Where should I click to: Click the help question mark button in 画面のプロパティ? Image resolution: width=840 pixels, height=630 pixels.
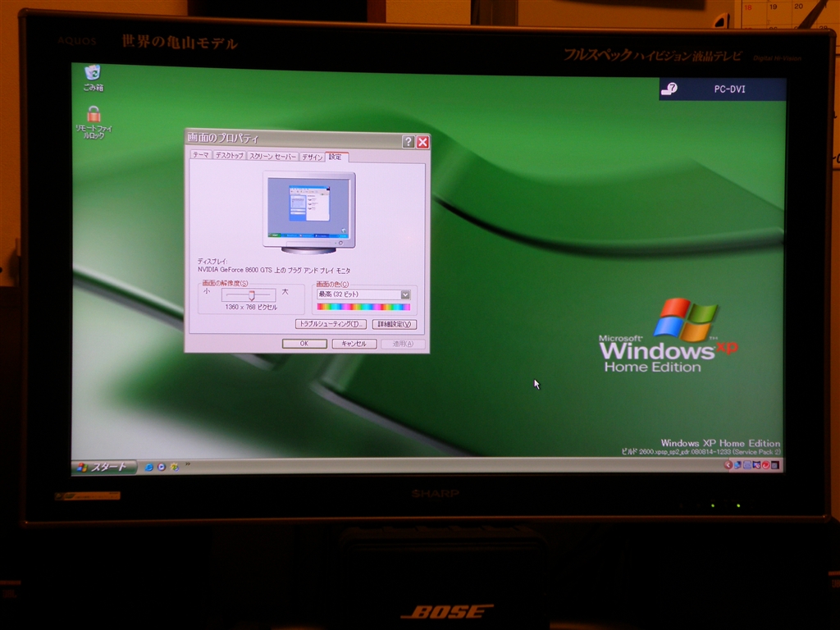click(x=409, y=141)
